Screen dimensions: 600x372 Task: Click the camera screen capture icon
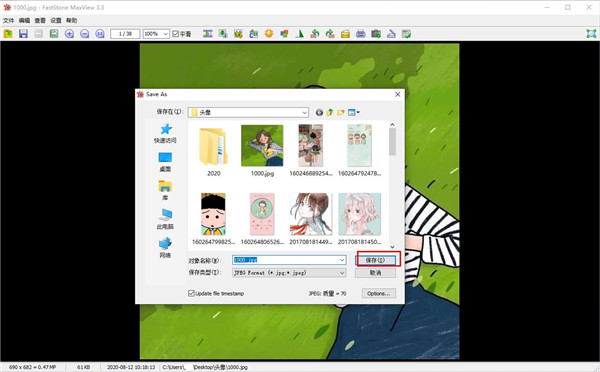pos(376,34)
